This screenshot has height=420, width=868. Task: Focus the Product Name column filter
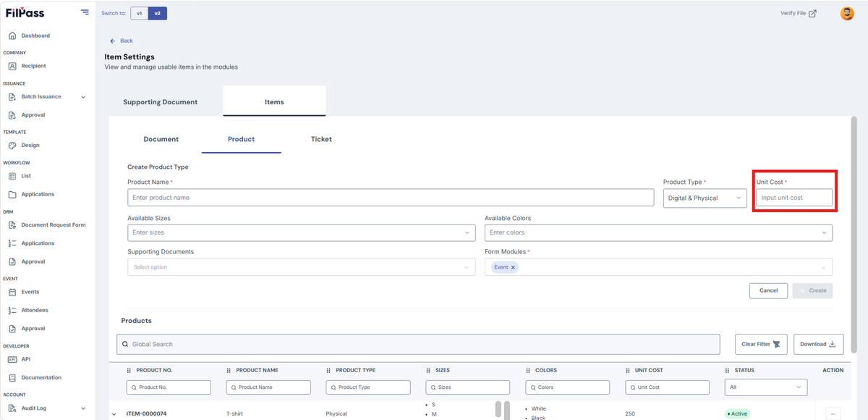click(x=268, y=387)
